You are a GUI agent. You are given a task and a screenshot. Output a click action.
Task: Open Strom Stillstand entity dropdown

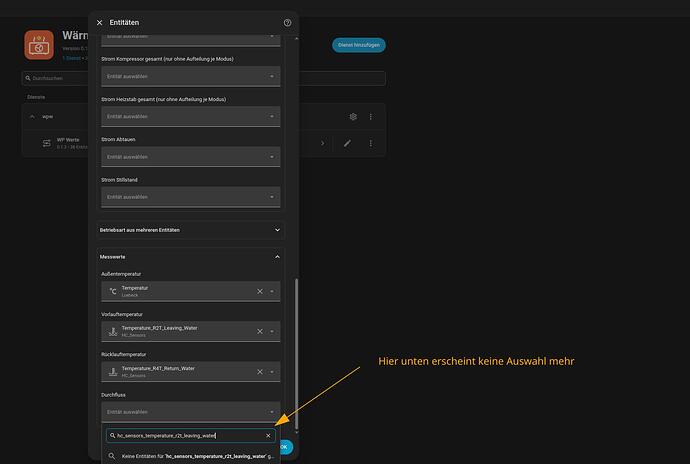coord(191,197)
